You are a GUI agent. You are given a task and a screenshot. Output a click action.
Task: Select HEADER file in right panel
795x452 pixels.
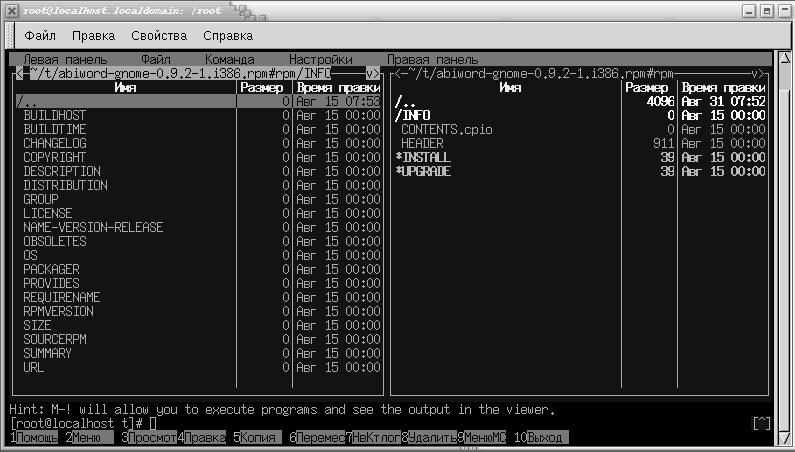click(422, 144)
